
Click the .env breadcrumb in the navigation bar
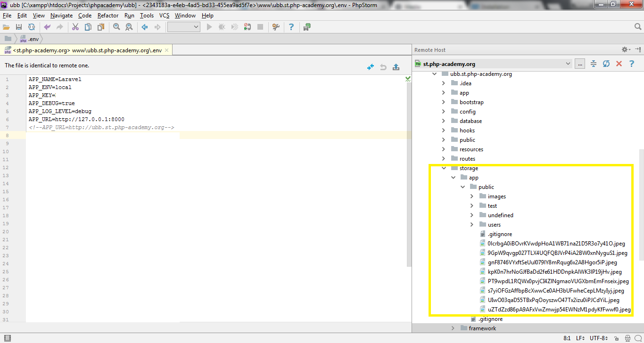click(29, 39)
